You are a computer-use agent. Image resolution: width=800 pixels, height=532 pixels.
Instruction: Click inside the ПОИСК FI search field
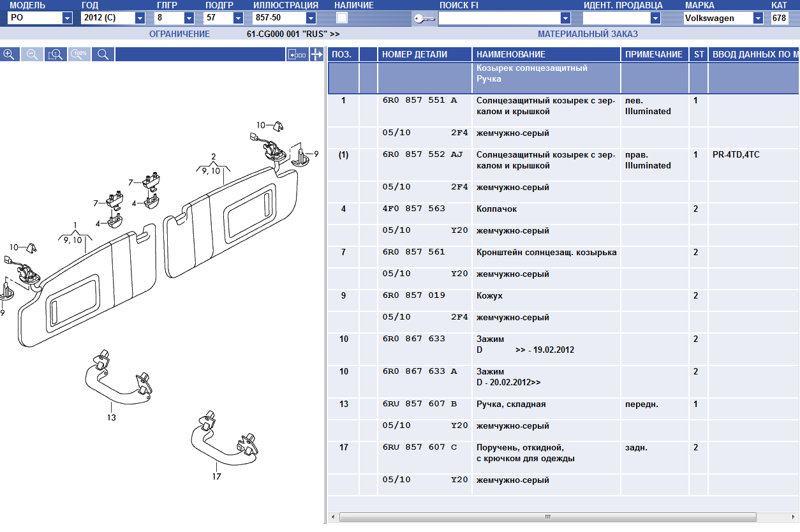pos(499,18)
